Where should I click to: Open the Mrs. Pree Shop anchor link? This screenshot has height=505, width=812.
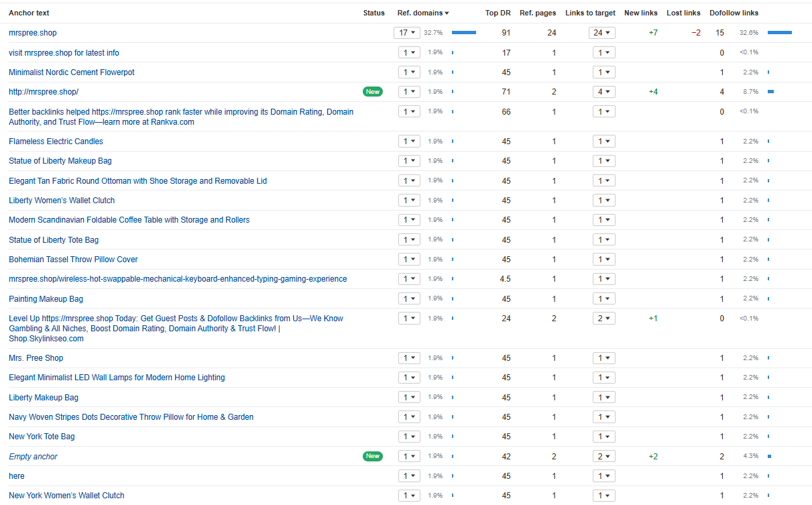point(36,358)
